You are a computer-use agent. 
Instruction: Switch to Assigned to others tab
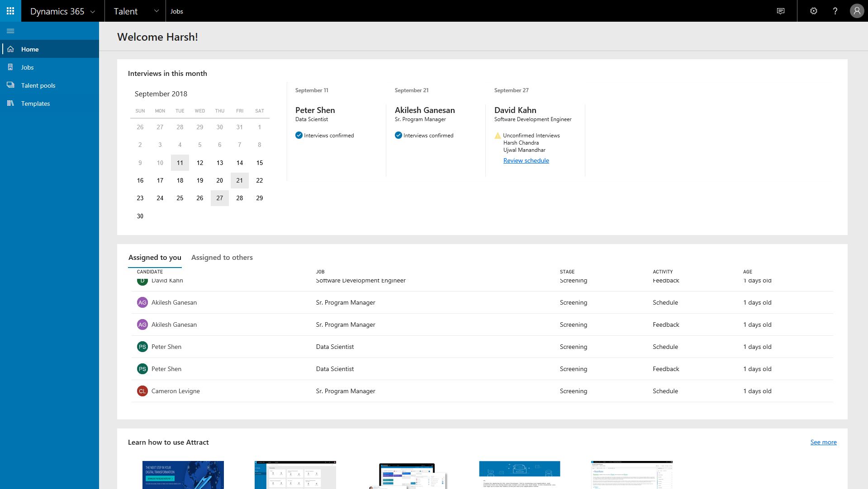tap(222, 257)
